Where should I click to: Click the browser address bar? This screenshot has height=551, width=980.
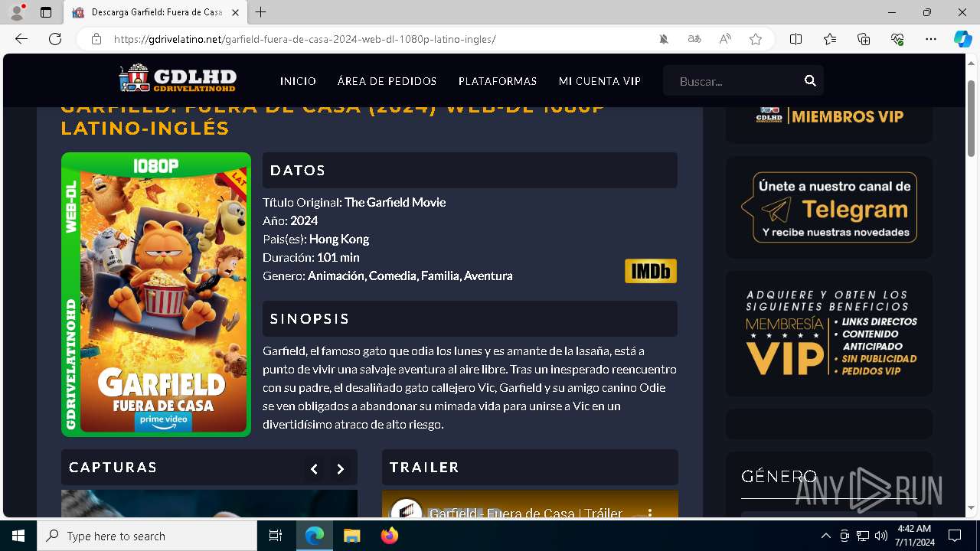[x=383, y=39]
